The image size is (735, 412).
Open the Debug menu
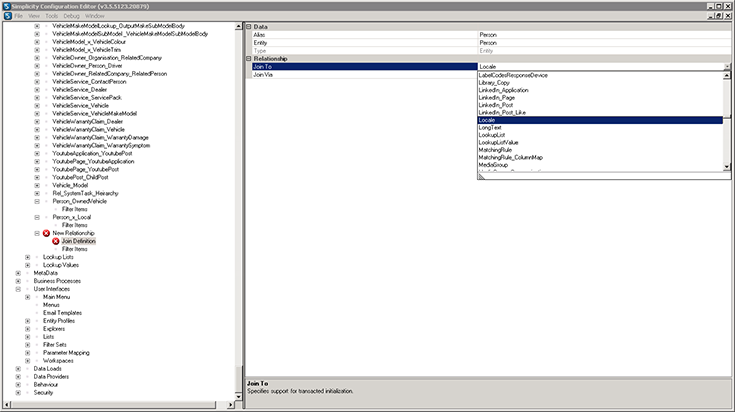pos(71,16)
